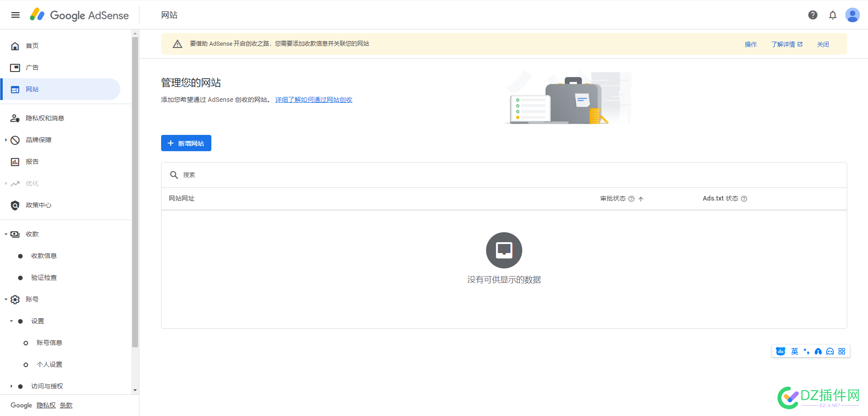Click the 优化 trend arrow icon
The image size is (868, 416).
pos(15,183)
